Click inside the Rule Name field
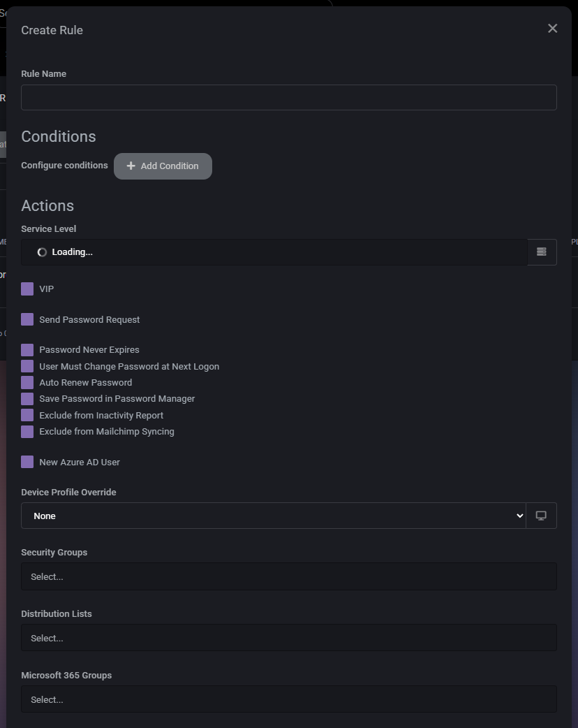The height and width of the screenshot is (728, 578). pyautogui.click(x=288, y=97)
